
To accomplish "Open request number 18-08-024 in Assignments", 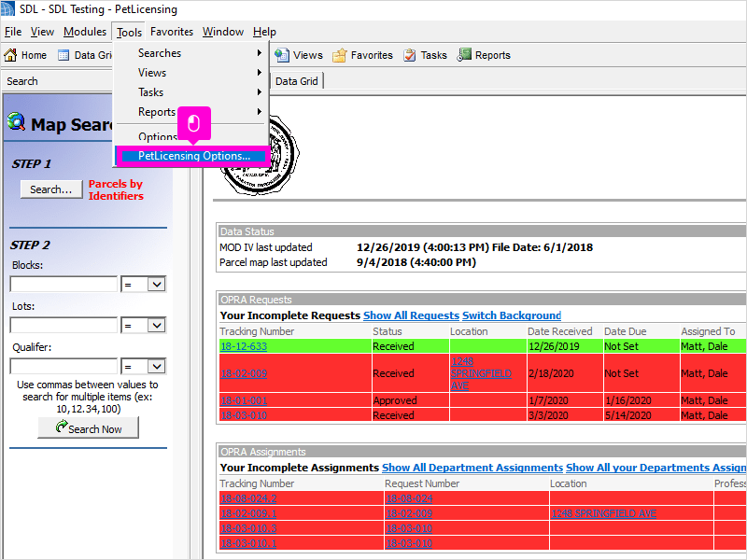I will 409,498.
